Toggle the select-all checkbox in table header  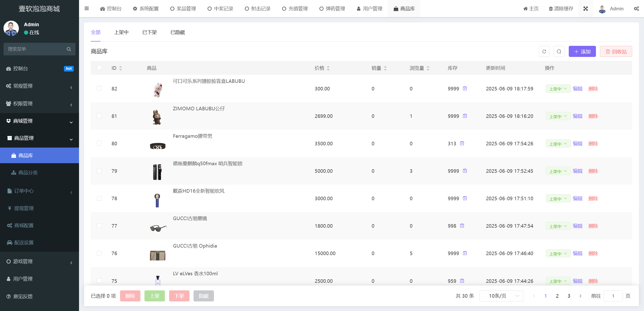(x=99, y=67)
